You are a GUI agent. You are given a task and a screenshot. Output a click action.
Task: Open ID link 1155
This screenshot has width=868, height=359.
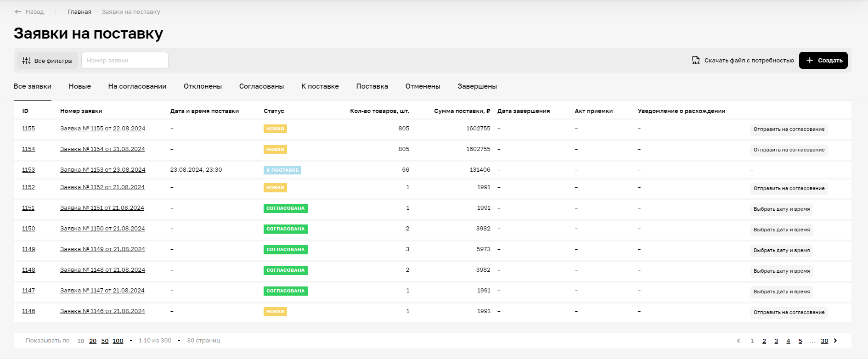[28, 129]
